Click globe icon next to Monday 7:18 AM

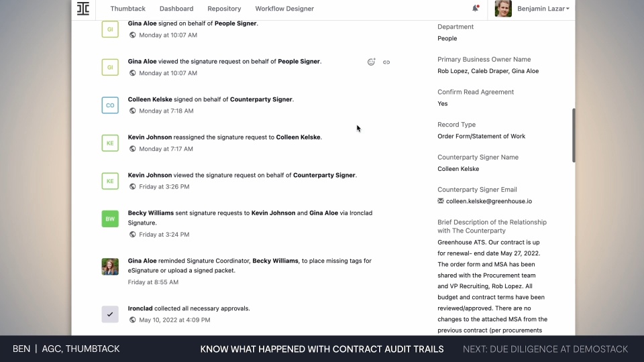132,111
